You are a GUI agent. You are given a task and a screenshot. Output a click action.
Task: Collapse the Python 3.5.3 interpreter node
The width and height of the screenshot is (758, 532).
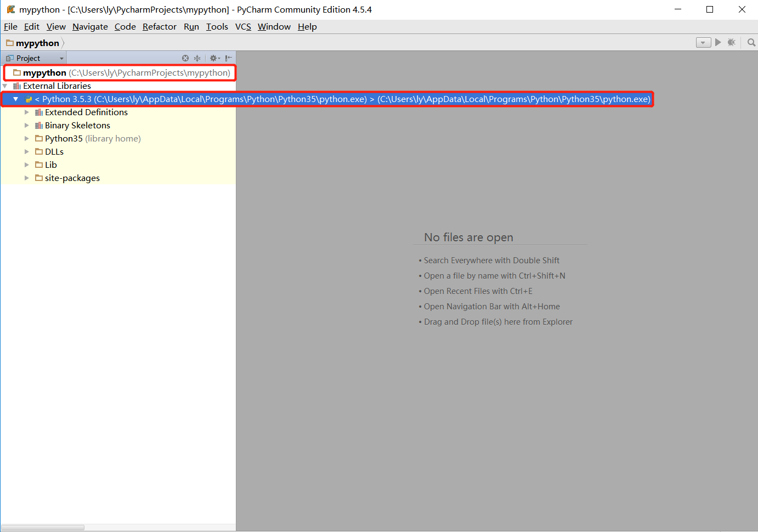click(15, 99)
